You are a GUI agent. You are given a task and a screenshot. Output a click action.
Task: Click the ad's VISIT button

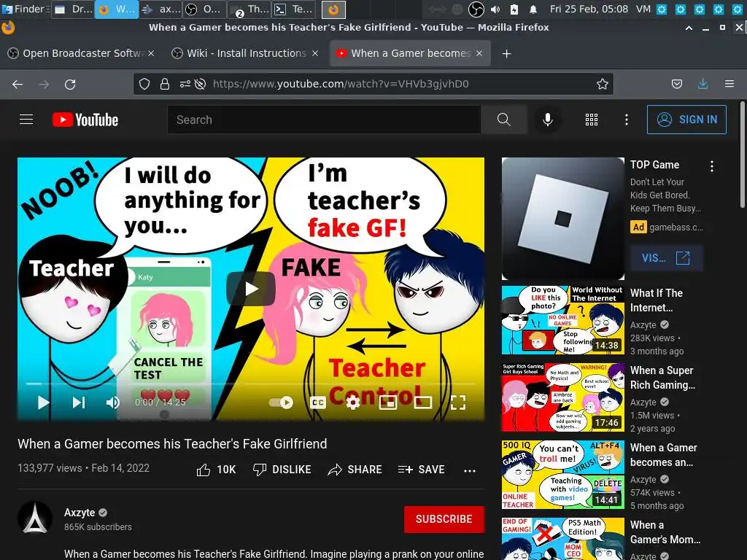pos(666,258)
